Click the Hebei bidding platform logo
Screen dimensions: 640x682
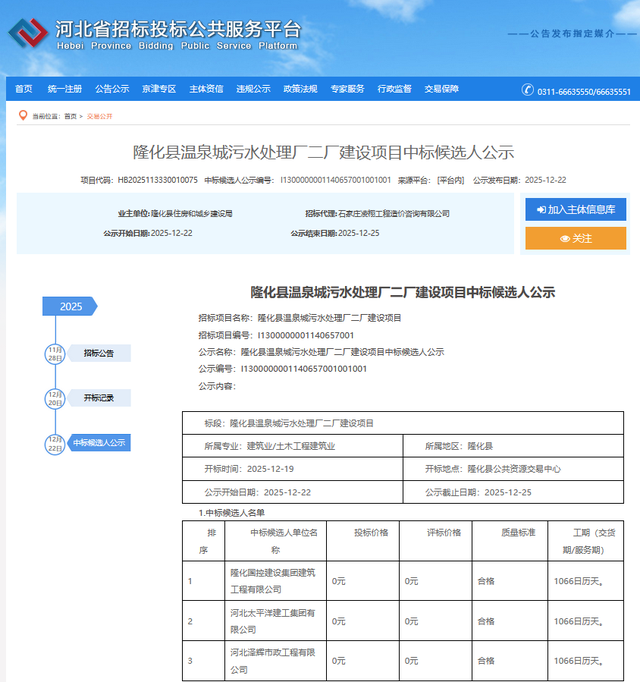pyautogui.click(x=28, y=33)
